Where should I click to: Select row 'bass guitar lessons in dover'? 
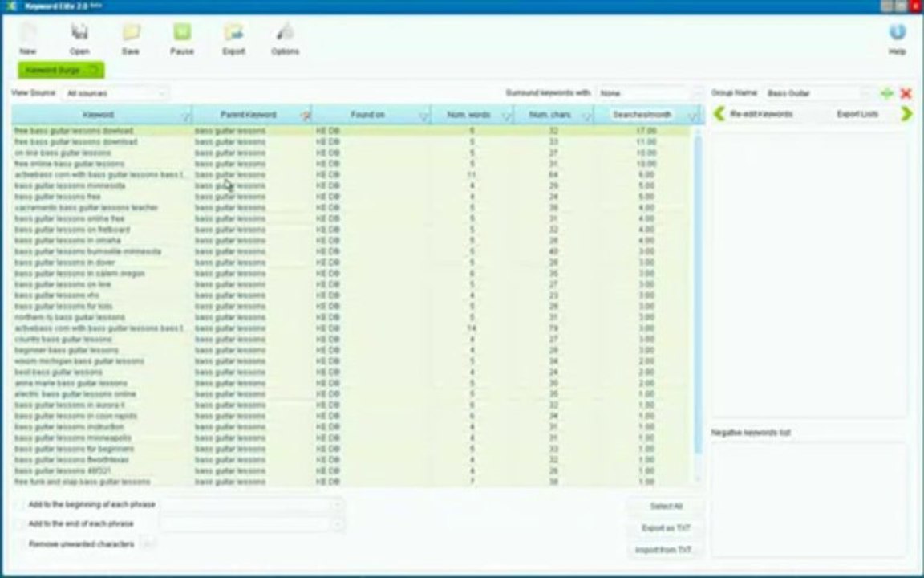click(x=351, y=263)
